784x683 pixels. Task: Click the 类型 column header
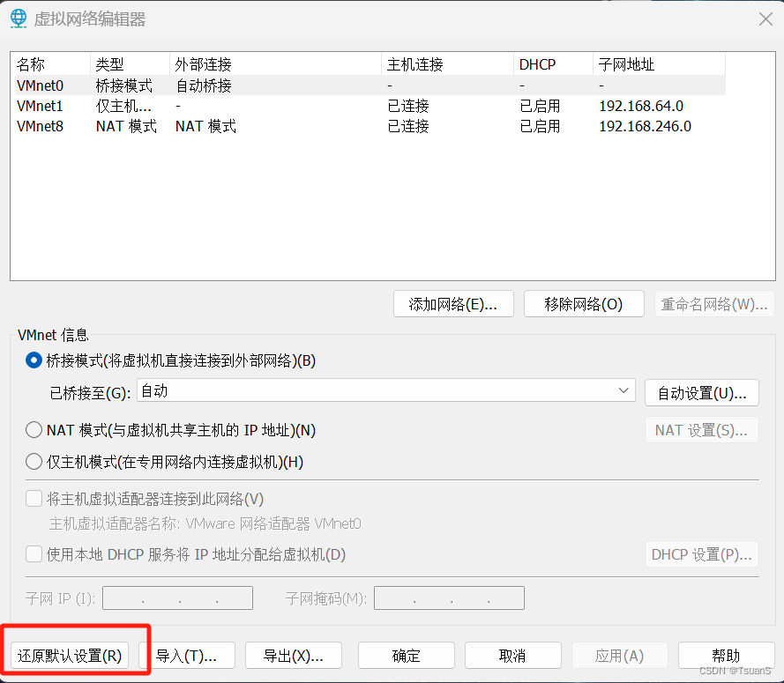coord(130,64)
